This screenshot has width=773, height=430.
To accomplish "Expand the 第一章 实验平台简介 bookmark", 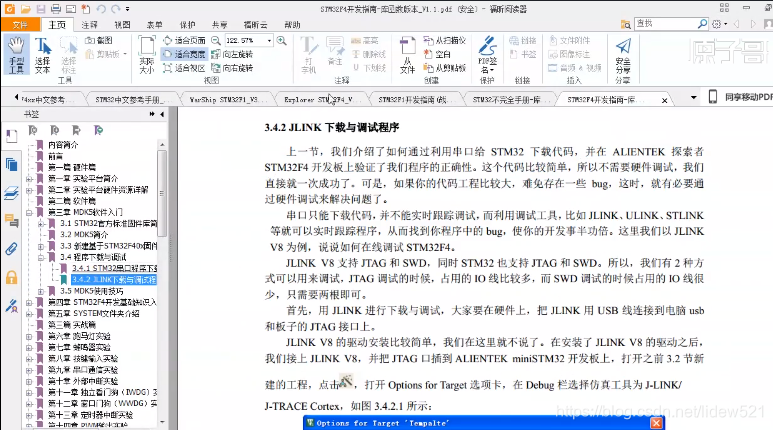I will 29,179.
